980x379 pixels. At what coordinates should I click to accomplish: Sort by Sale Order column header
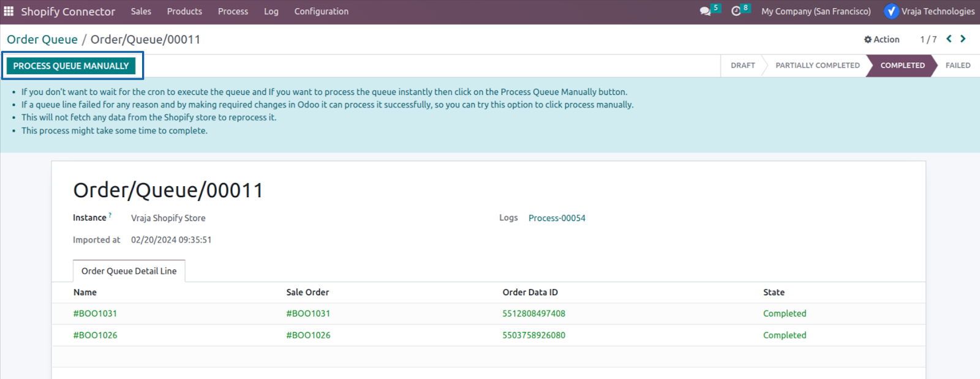307,293
